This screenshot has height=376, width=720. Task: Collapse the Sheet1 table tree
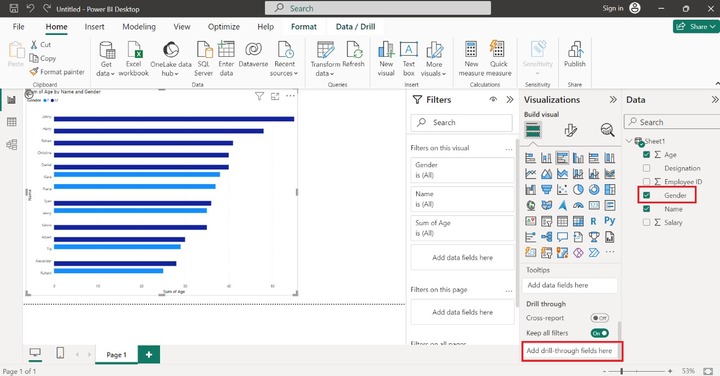click(x=629, y=141)
